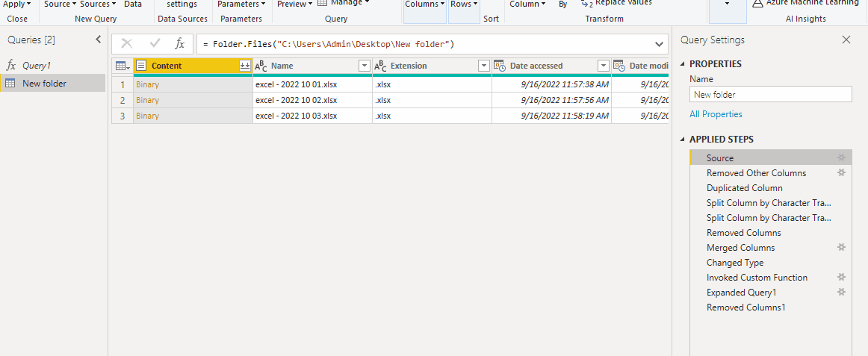
Task: Select the 9/16/2022 11:57:38 AM cell
Action: [552, 84]
